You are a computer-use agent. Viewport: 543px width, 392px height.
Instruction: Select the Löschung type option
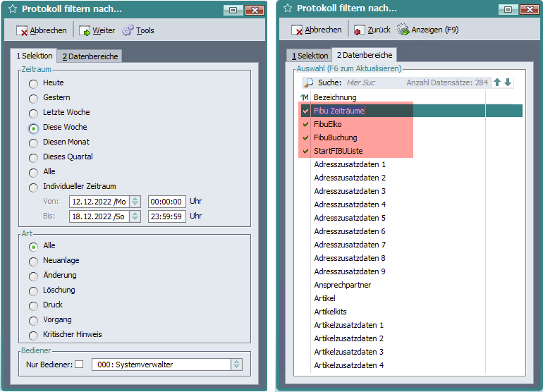click(33, 290)
